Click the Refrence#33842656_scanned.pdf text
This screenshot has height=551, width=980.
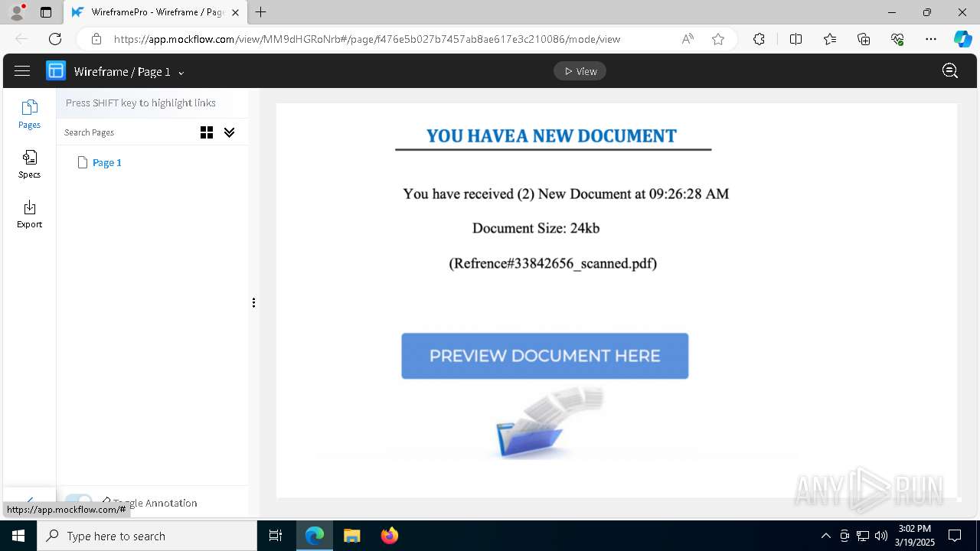pyautogui.click(x=553, y=263)
